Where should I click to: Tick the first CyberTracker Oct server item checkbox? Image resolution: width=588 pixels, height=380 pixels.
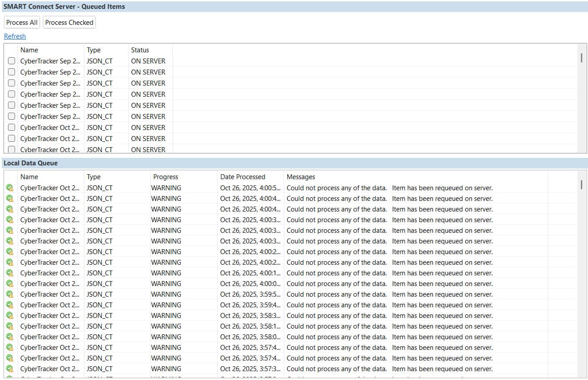(x=12, y=128)
